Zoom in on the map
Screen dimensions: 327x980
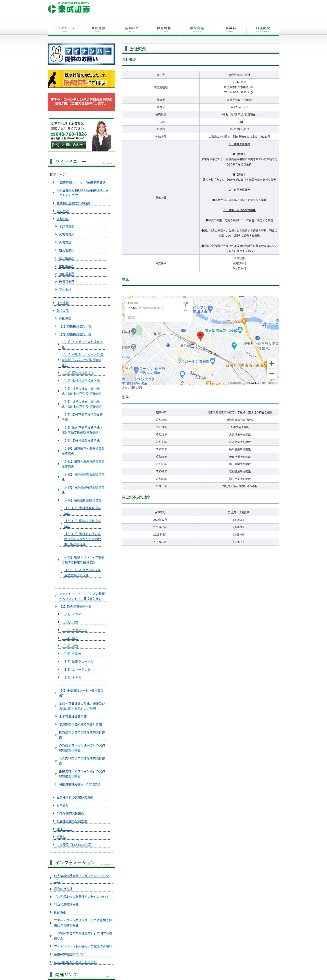coord(271,363)
